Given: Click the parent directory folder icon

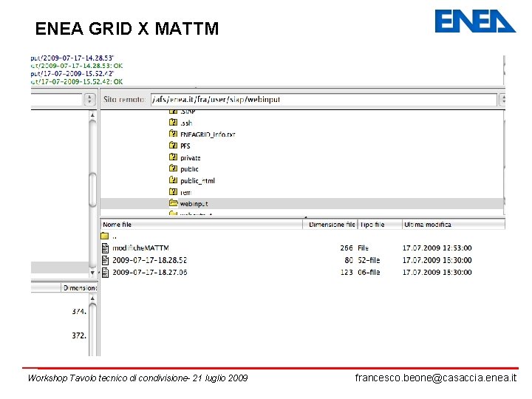Looking at the screenshot, I should pyautogui.click(x=105, y=236).
